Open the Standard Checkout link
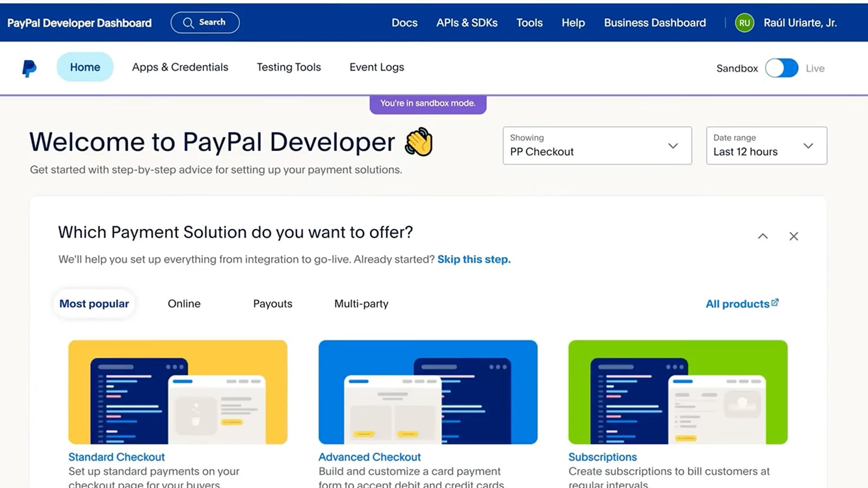The height and width of the screenshot is (488, 868). [116, 457]
